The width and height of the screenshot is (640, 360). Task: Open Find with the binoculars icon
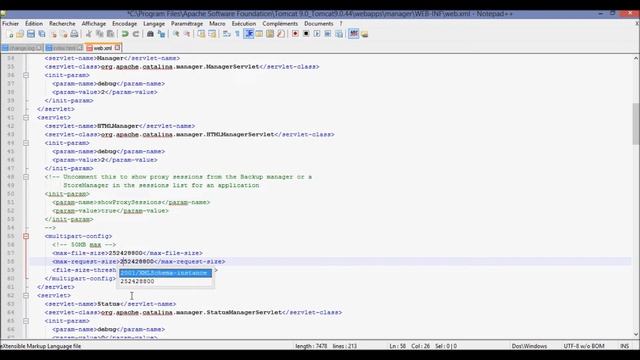[x=150, y=34]
